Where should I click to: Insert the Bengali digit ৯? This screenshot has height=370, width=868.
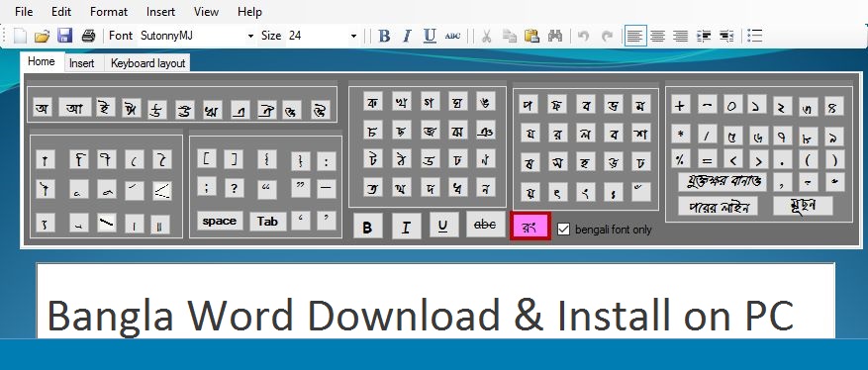tap(833, 136)
